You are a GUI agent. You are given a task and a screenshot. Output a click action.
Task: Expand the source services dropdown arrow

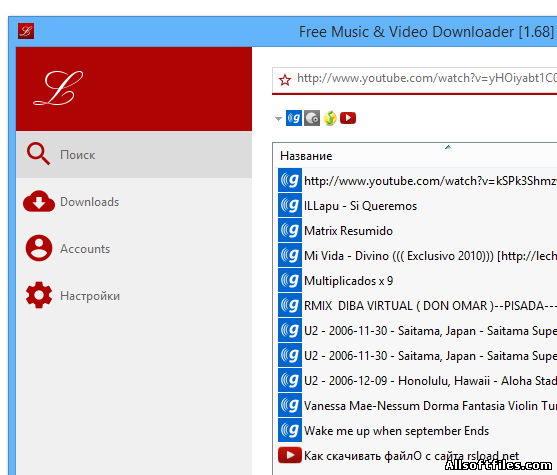[278, 119]
